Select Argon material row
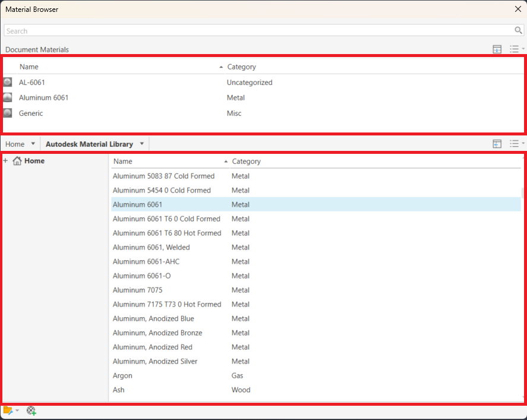The width and height of the screenshot is (527, 420). [x=316, y=375]
